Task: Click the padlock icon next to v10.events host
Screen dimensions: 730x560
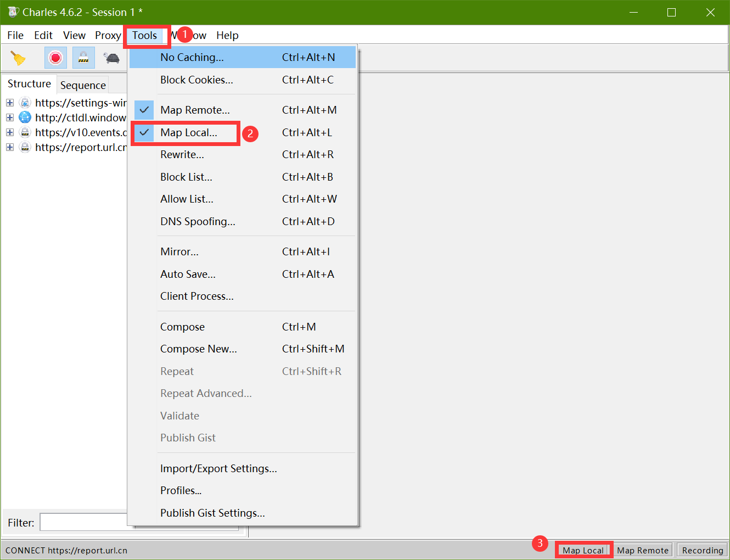Action: click(x=25, y=132)
